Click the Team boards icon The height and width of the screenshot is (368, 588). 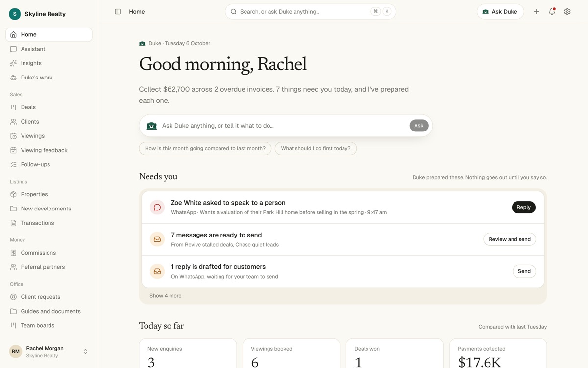(x=13, y=325)
